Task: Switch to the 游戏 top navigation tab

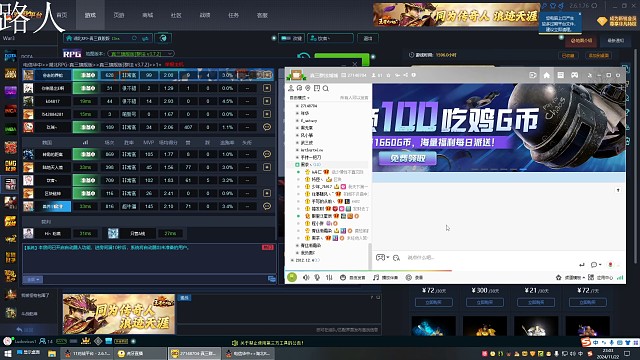Action: click(x=90, y=15)
